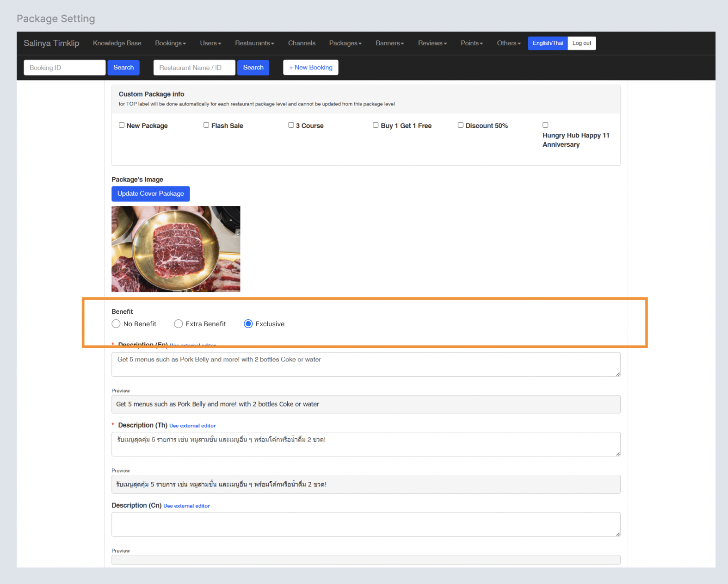The image size is (728, 584).
Task: Enable the New Package checkbox
Action: [x=122, y=125]
